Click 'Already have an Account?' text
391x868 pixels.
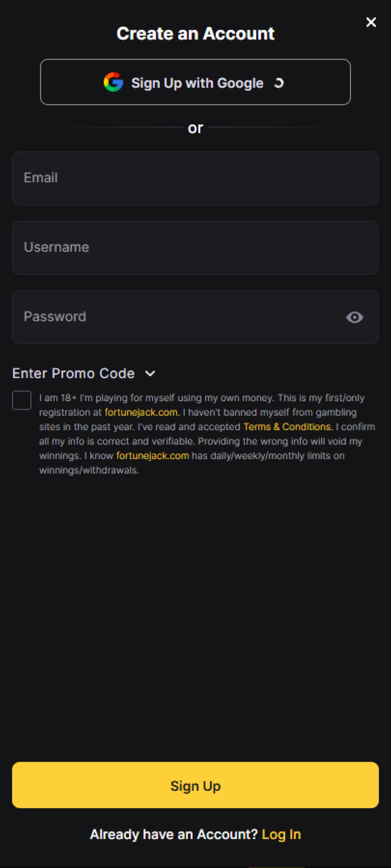(173, 834)
